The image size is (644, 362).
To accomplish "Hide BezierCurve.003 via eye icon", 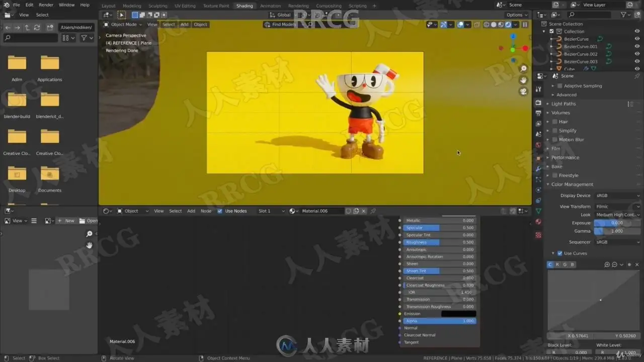I will [x=637, y=61].
